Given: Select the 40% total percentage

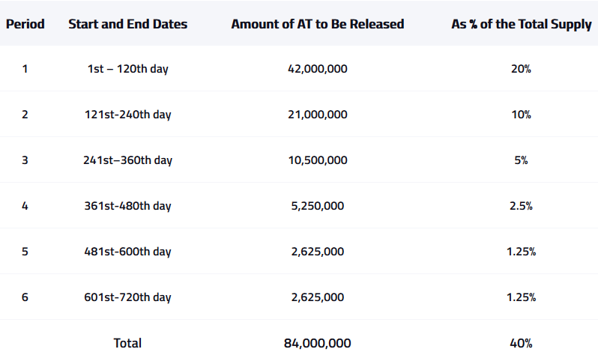Looking at the screenshot, I should pos(521,343).
